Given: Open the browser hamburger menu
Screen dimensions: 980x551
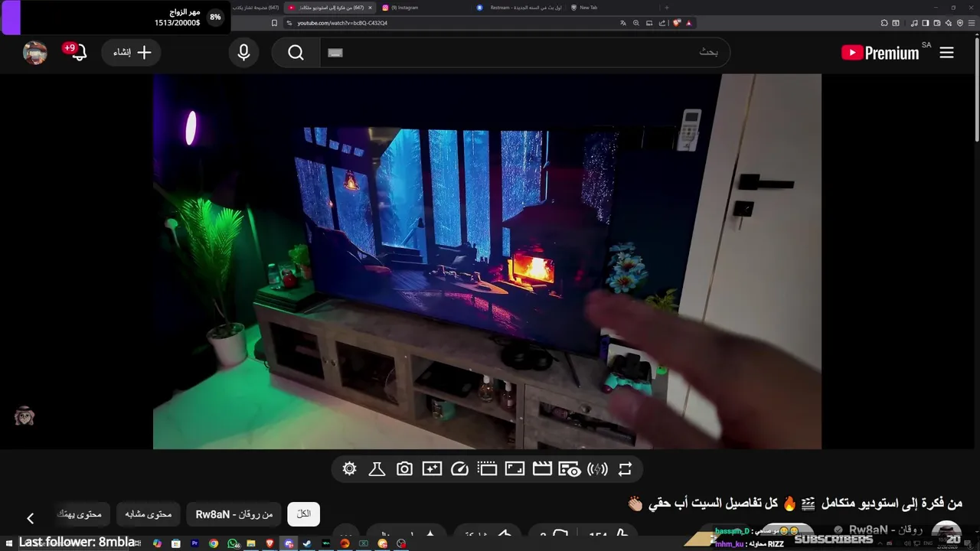Looking at the screenshot, I should click(972, 23).
